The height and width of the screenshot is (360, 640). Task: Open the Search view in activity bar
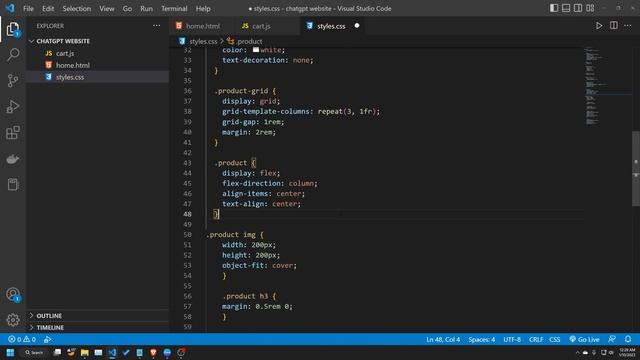pos(13,55)
